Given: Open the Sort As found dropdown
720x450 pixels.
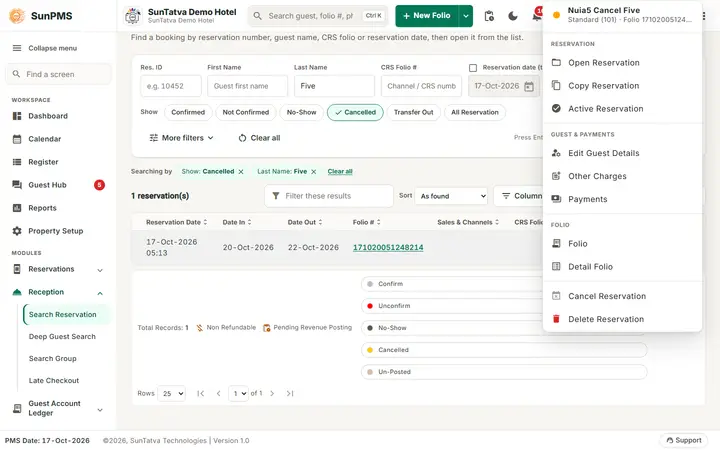Looking at the screenshot, I should click(x=451, y=196).
